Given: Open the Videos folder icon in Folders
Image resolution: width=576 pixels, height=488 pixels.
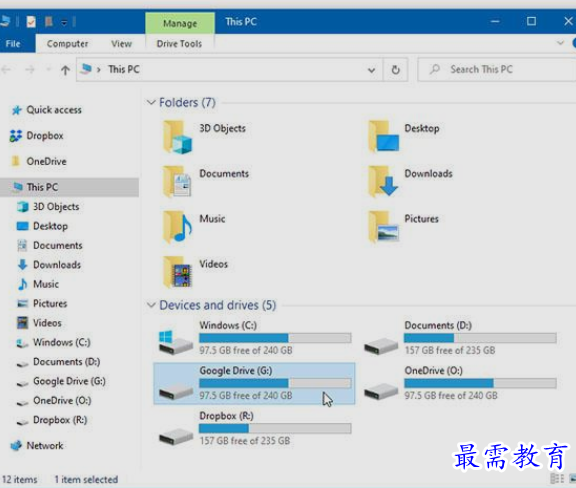Looking at the screenshot, I should (x=178, y=272).
